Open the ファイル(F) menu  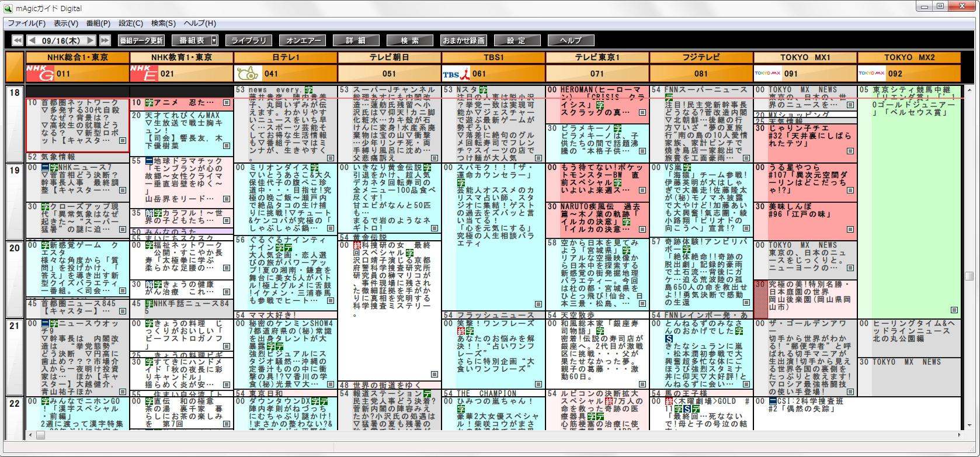point(26,23)
